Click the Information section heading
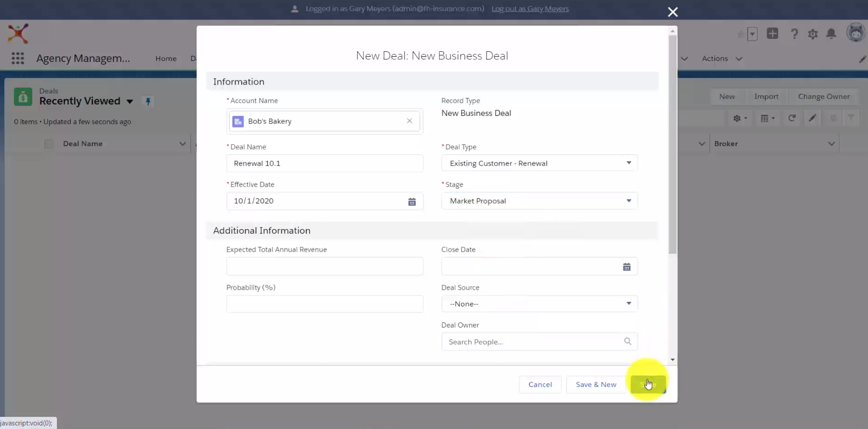The image size is (868, 429). 239,82
